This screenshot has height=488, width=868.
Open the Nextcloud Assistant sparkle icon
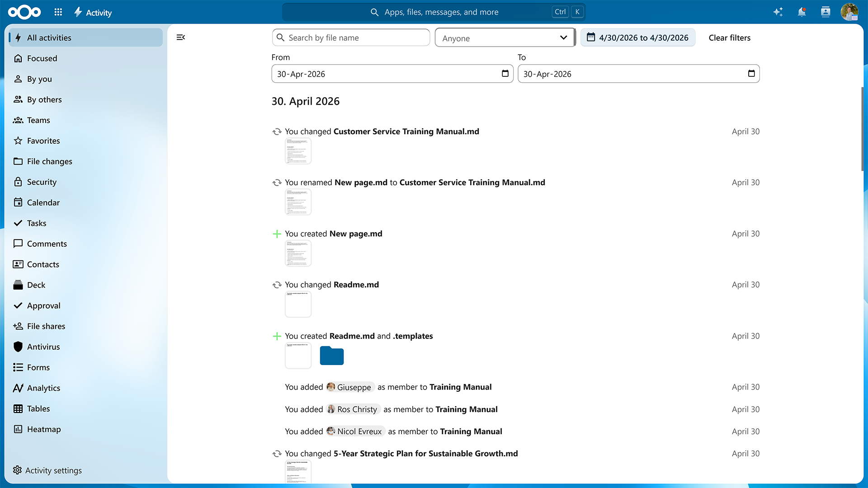point(778,12)
